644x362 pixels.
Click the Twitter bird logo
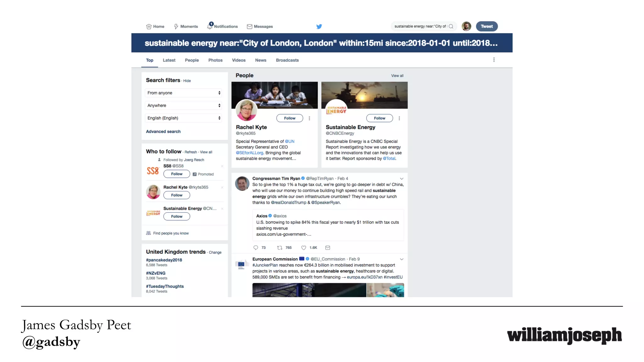tap(319, 26)
